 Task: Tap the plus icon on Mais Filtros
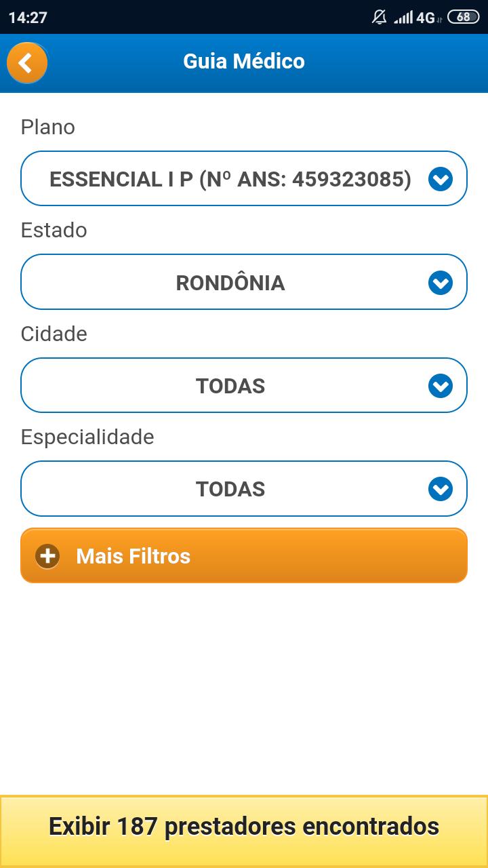point(47,557)
